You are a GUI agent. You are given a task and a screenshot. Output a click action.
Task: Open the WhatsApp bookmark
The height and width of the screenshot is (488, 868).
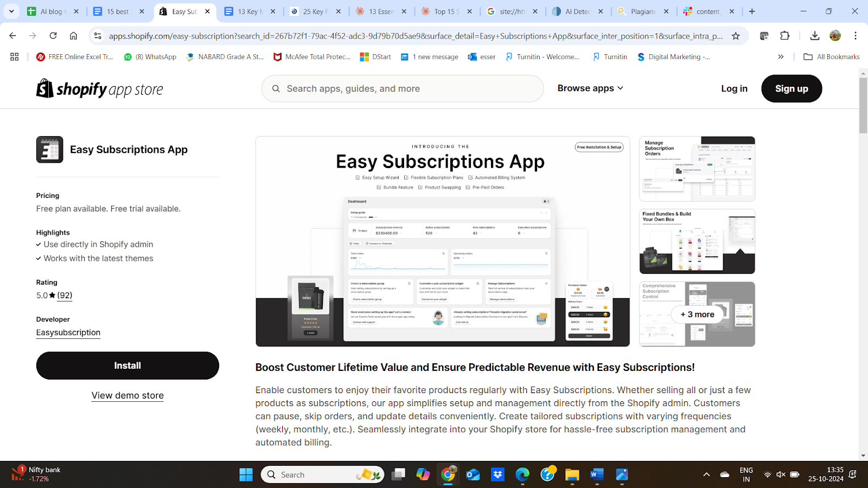(150, 56)
